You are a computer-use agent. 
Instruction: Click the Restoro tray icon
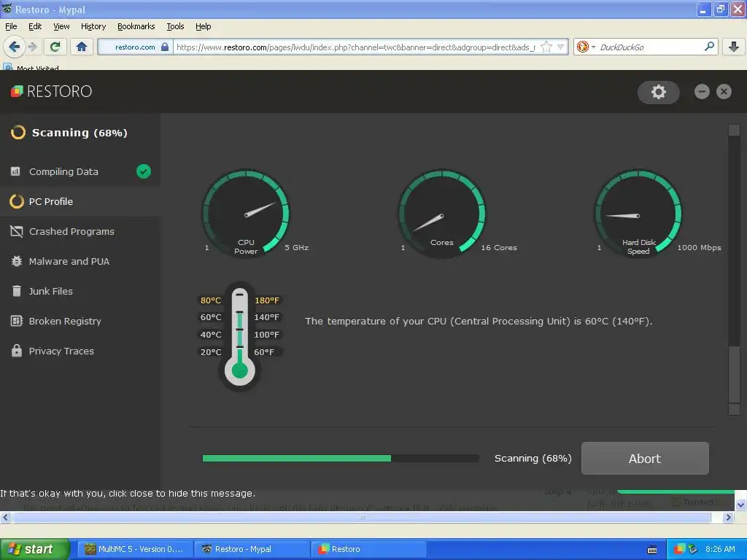click(x=679, y=549)
